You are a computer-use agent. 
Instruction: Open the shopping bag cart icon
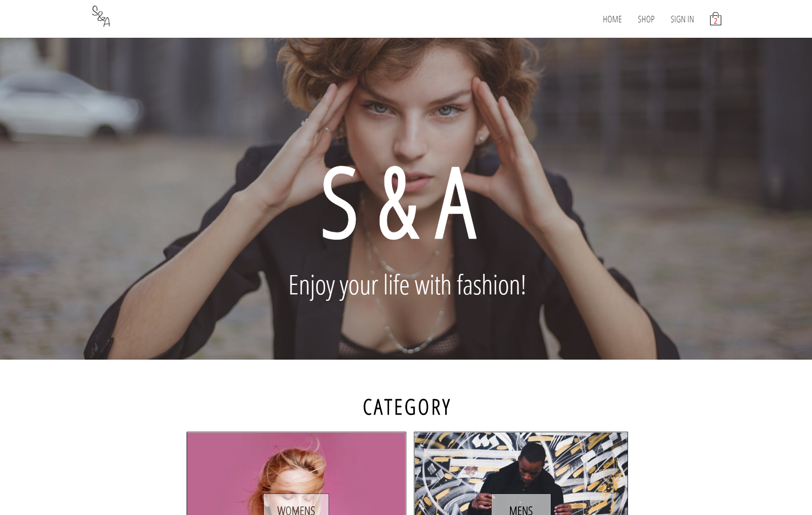715,19
